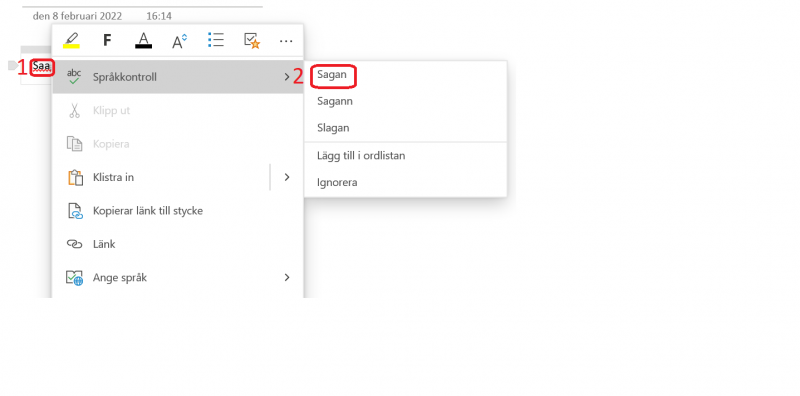Insert a bulleted list from mini toolbar
The height and width of the screenshot is (396, 800).
[x=216, y=40]
